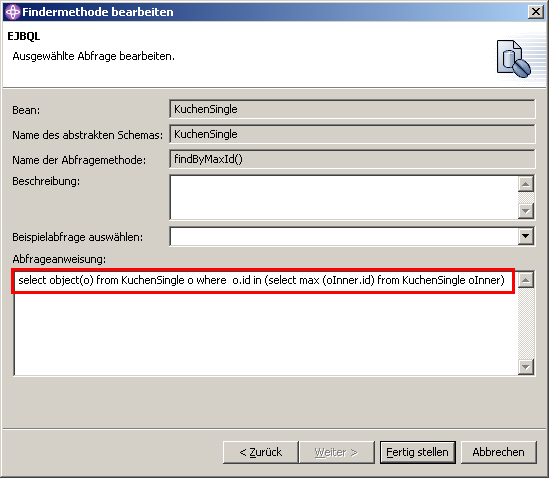549x478 pixels.
Task: Close the Findermethode bearbeiten dialog
Action: (535, 12)
